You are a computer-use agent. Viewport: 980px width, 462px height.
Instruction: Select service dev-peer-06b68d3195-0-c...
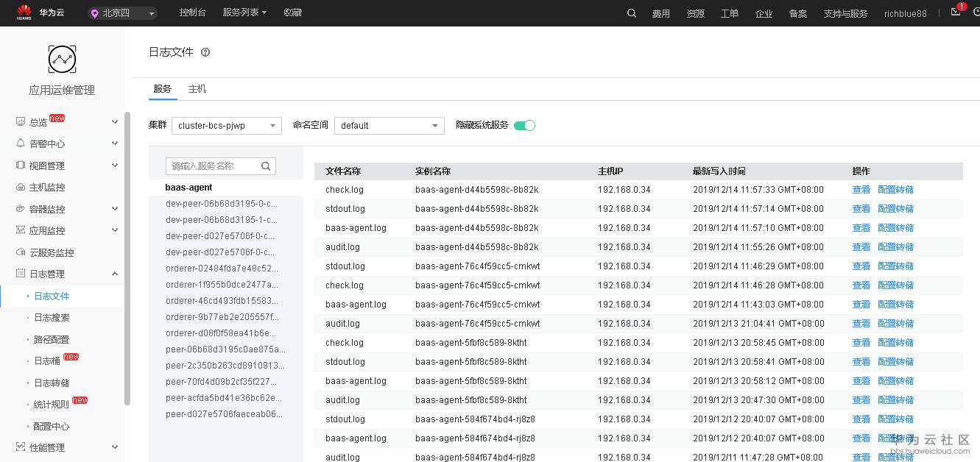pyautogui.click(x=222, y=204)
